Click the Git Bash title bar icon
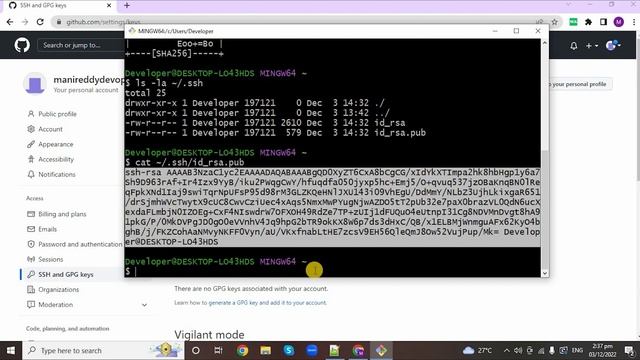The height and width of the screenshot is (360, 640). [x=131, y=31]
